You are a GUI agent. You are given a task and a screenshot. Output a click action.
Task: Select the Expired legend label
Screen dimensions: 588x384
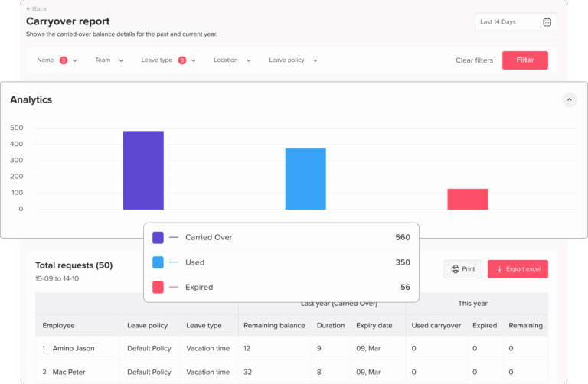(199, 288)
